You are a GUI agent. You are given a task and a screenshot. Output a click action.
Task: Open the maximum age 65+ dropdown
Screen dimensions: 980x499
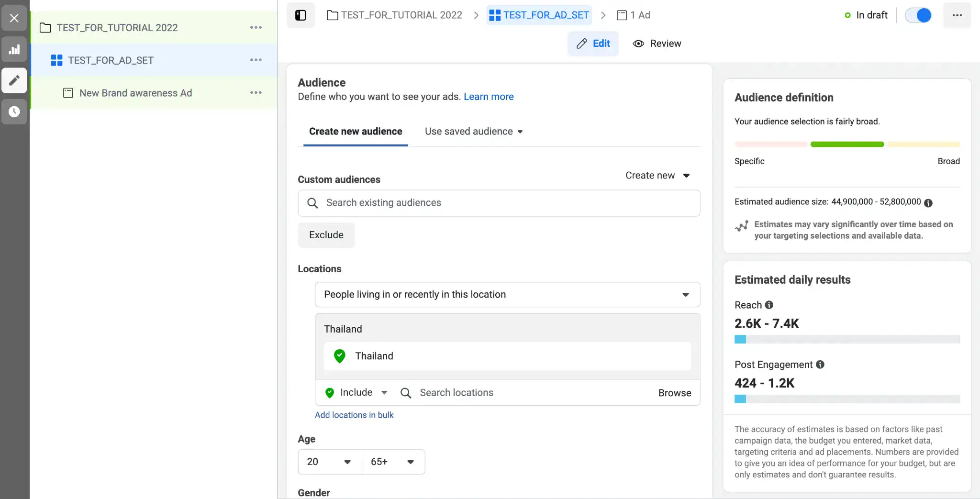click(x=393, y=462)
